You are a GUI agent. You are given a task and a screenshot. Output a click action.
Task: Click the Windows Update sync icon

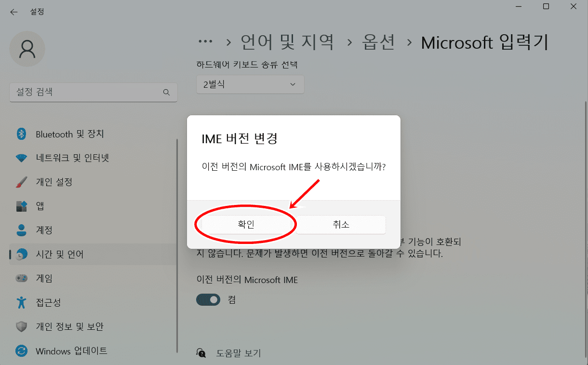pyautogui.click(x=21, y=351)
